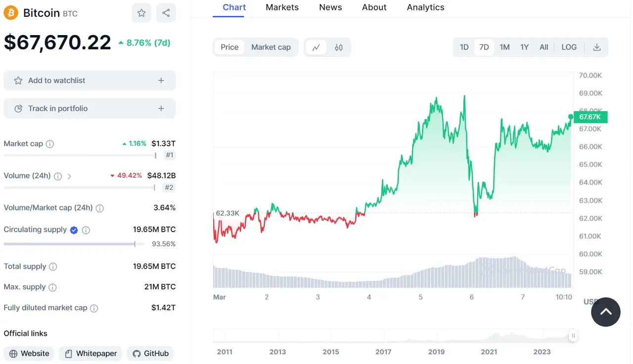Click Add to watchlist button
633x364 pixels.
coord(90,81)
